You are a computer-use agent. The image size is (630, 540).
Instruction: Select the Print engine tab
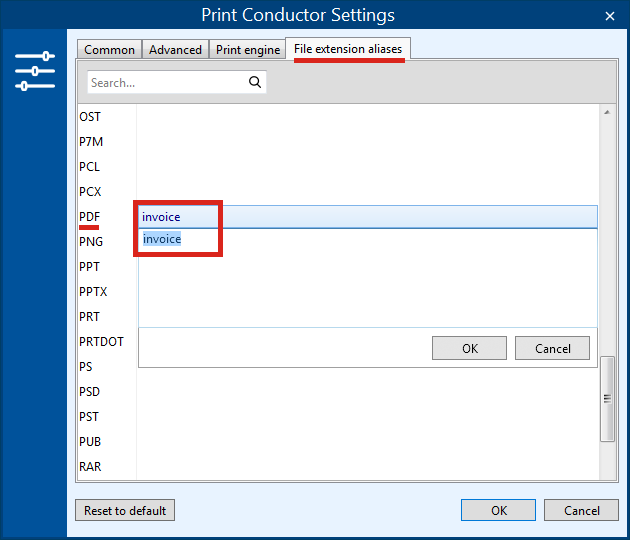(248, 50)
